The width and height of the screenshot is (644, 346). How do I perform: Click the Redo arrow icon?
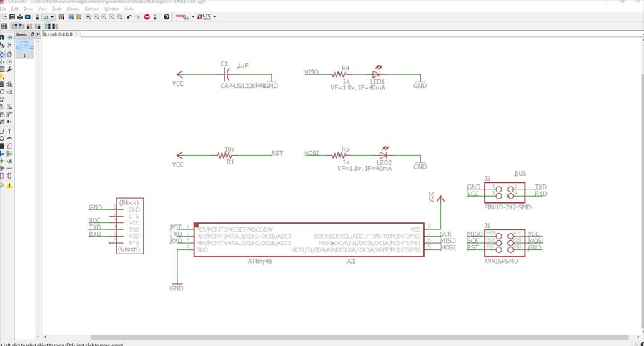click(x=137, y=17)
